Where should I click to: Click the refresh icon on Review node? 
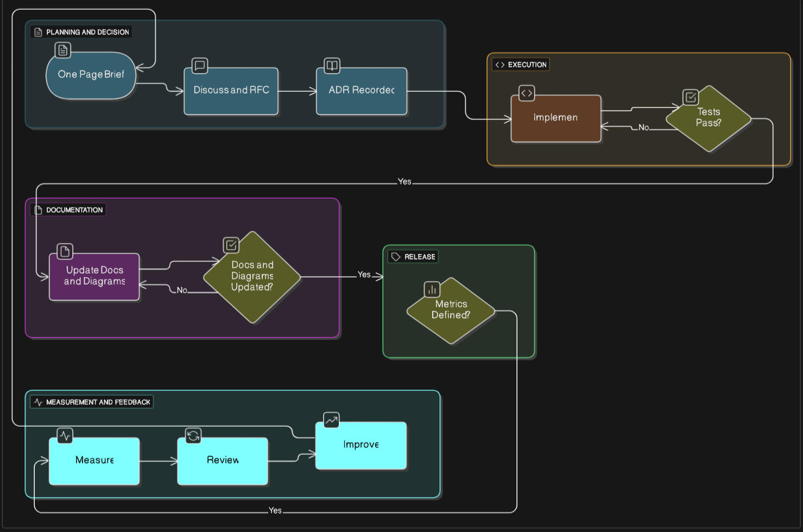193,435
